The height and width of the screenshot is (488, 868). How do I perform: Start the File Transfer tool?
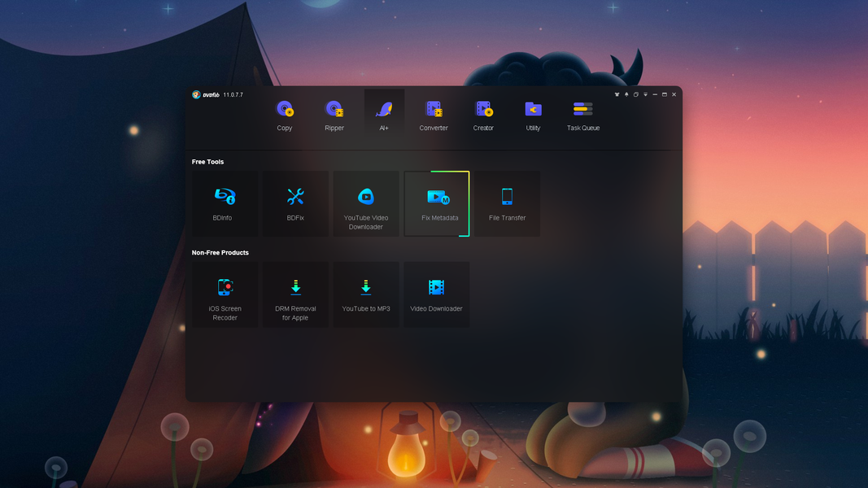[x=507, y=203]
